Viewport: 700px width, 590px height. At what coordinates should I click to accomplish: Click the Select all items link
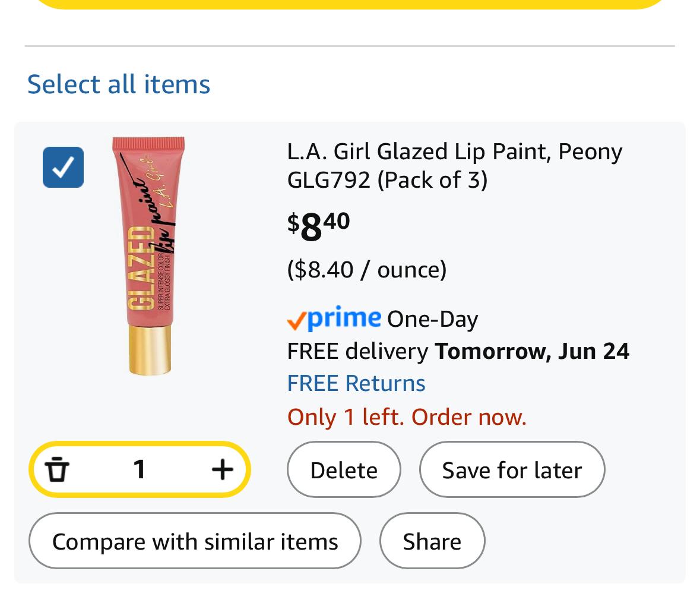click(x=119, y=84)
